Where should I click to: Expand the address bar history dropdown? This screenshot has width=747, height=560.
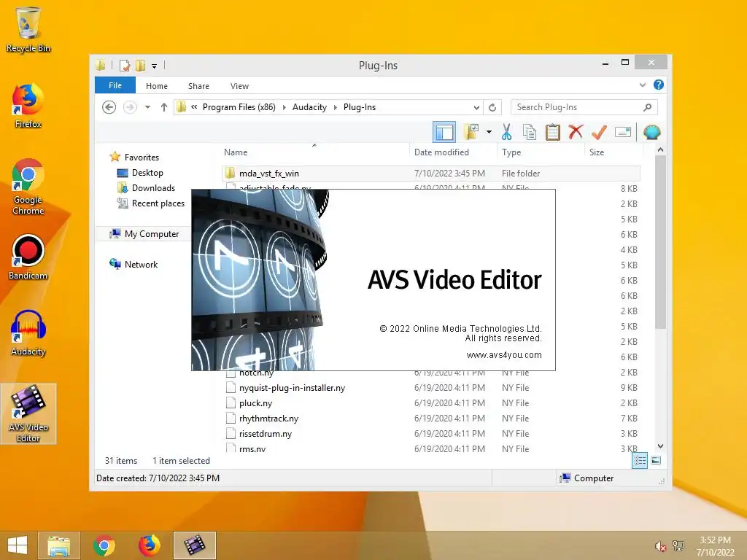coord(476,107)
